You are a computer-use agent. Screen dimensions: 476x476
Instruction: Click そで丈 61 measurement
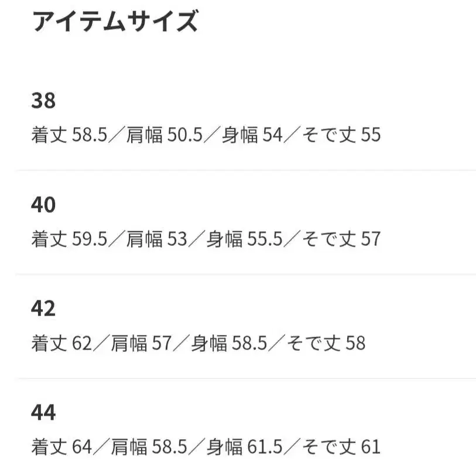point(342,447)
